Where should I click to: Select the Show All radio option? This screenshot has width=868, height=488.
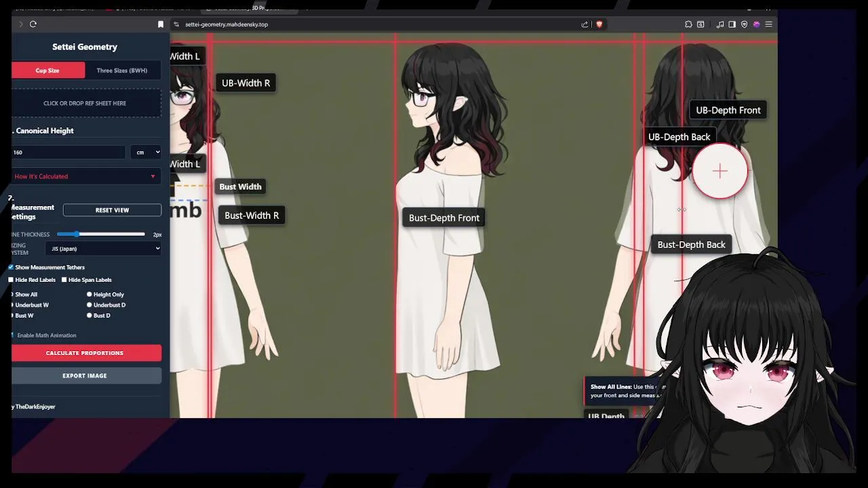point(12,295)
